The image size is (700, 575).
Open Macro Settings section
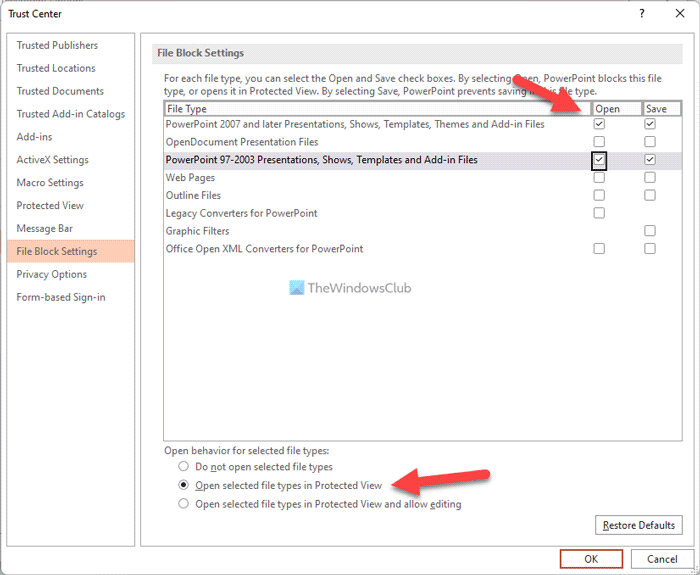point(71,183)
